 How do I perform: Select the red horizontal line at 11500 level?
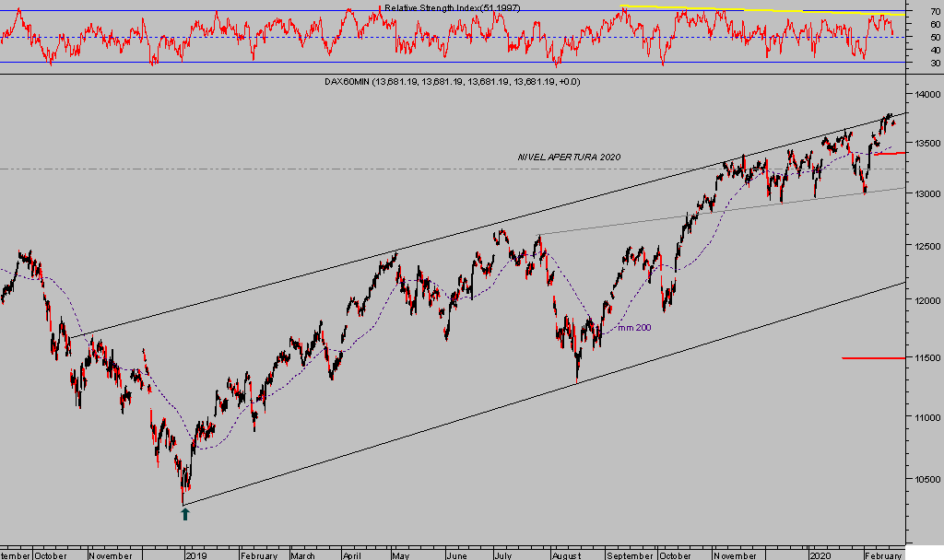click(874, 358)
